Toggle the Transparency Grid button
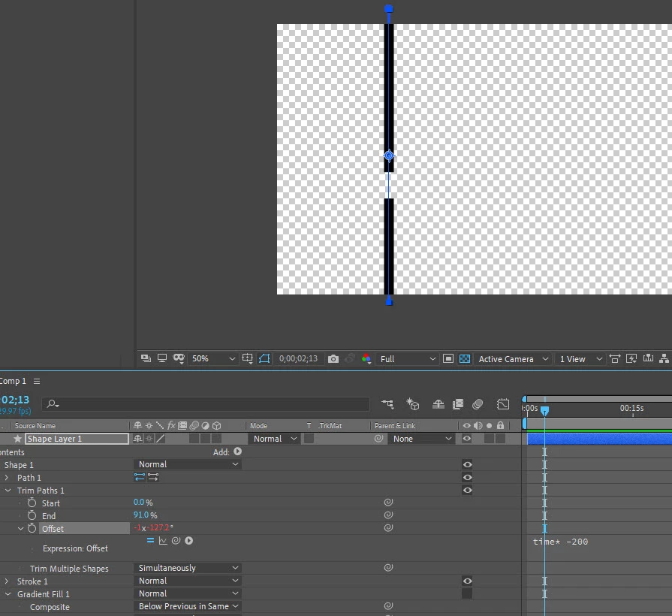The width and height of the screenshot is (672, 616). tap(465, 359)
